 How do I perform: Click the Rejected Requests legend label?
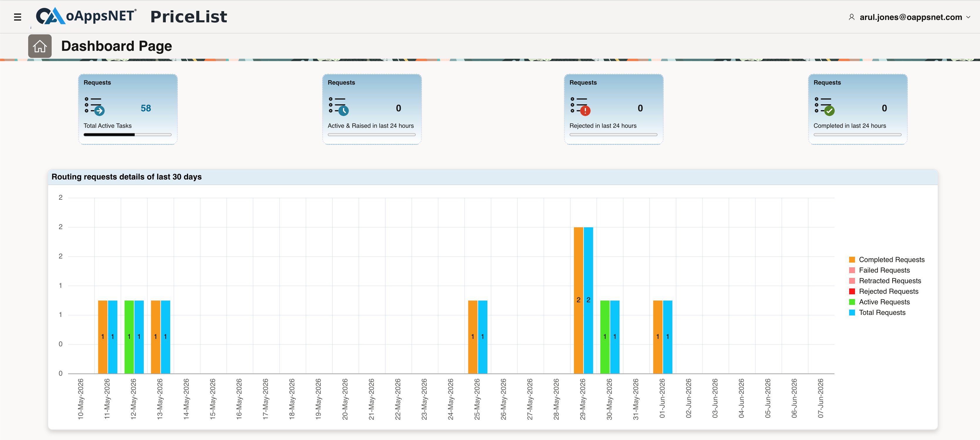click(888, 292)
